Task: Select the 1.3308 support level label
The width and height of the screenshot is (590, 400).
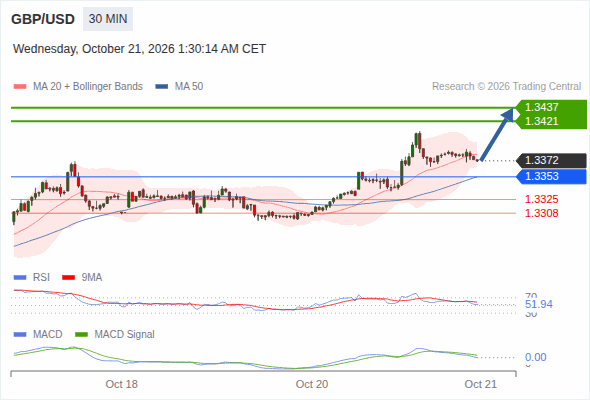Action: click(541, 213)
